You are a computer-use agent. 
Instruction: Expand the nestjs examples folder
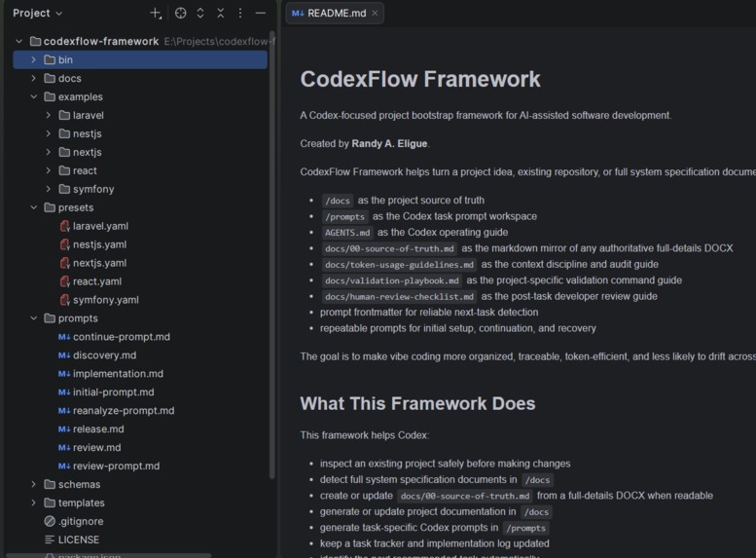49,133
